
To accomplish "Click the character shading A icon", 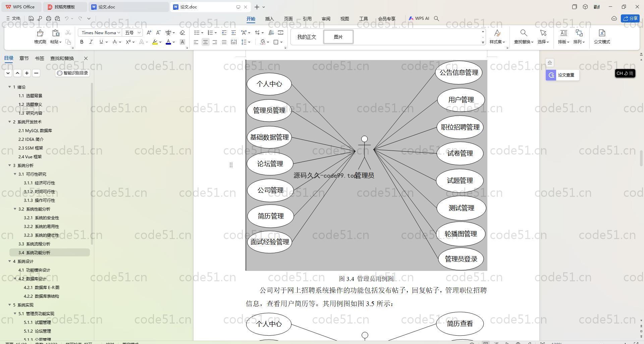I will pyautogui.click(x=182, y=42).
